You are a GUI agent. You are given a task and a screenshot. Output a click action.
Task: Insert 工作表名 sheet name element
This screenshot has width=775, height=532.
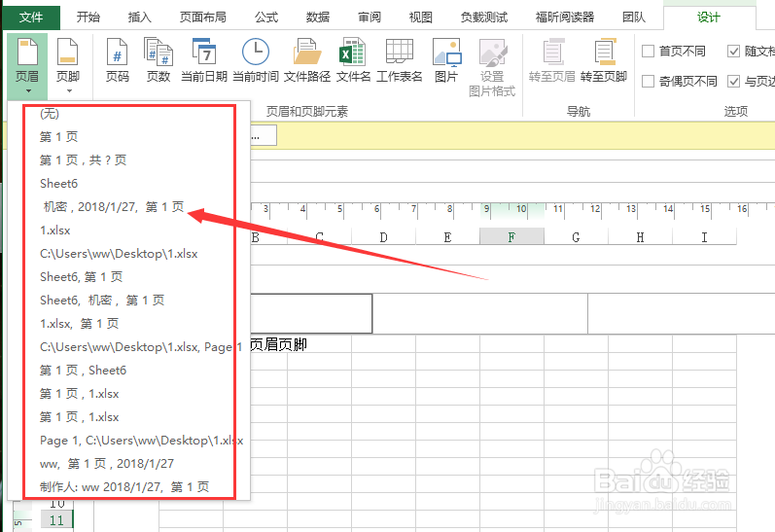tap(400, 60)
